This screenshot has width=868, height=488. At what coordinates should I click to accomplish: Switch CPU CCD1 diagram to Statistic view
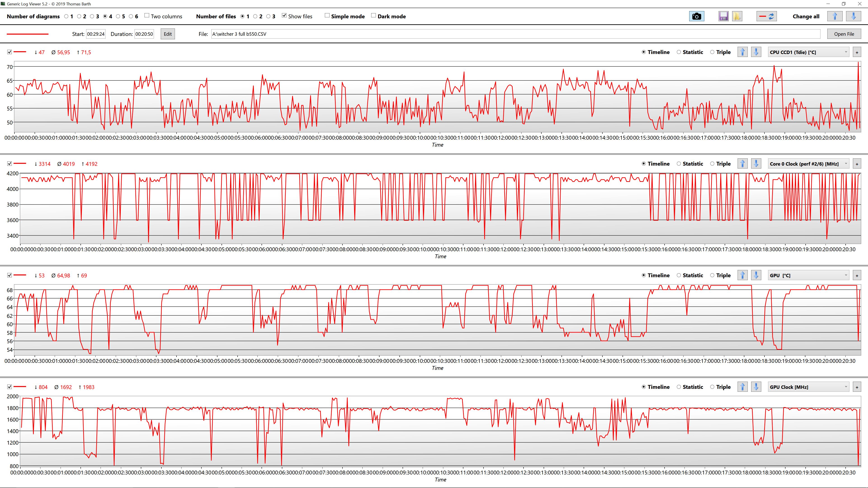click(679, 52)
